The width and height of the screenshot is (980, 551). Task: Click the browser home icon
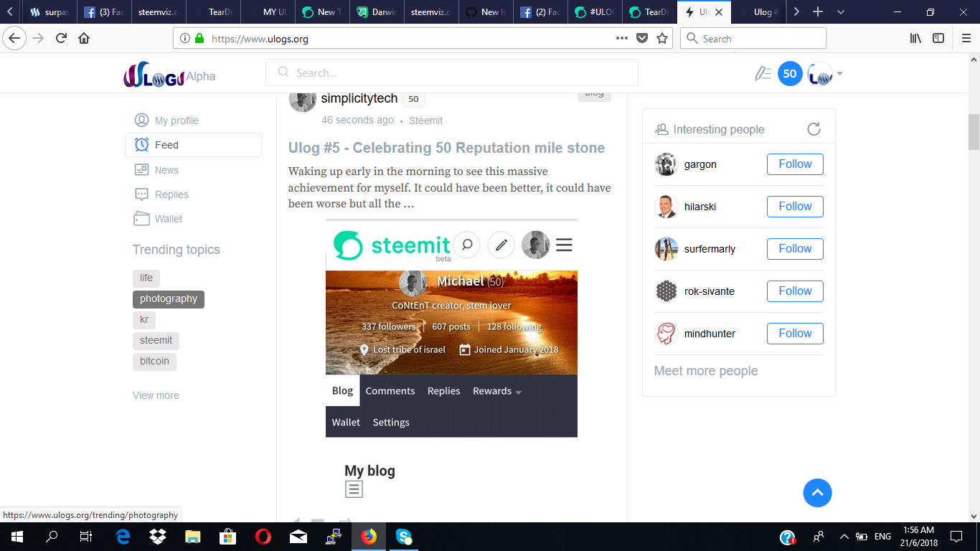pyautogui.click(x=84, y=38)
